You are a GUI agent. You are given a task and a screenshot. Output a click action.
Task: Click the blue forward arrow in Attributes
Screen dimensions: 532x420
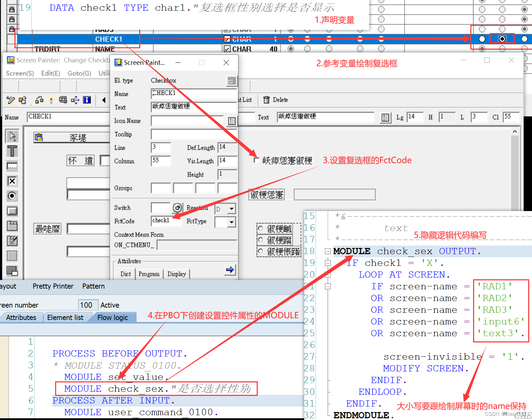click(229, 270)
